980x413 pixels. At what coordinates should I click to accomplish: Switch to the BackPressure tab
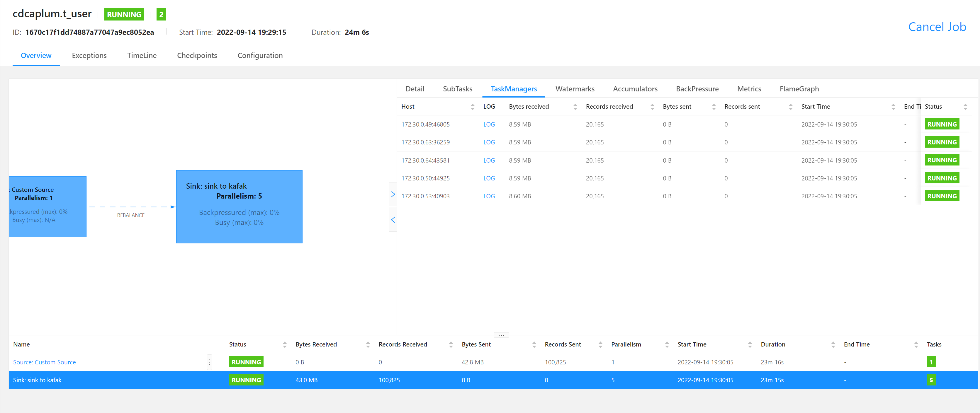(x=697, y=89)
